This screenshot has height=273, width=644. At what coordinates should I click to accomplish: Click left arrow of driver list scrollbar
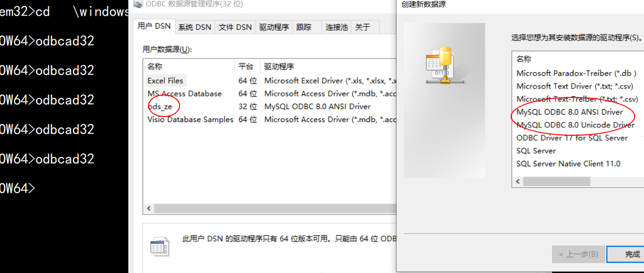[517, 182]
